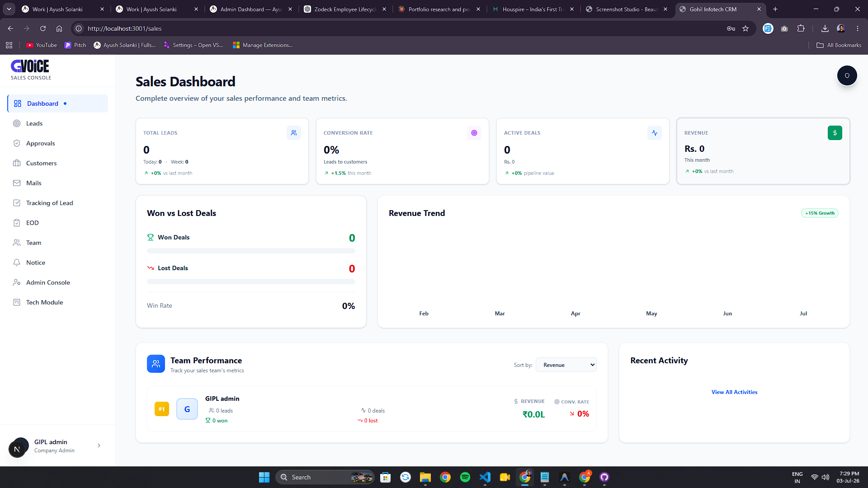Image resolution: width=868 pixels, height=488 pixels.
Task: Open the Sort by Revenue dropdown
Action: pyautogui.click(x=566, y=365)
